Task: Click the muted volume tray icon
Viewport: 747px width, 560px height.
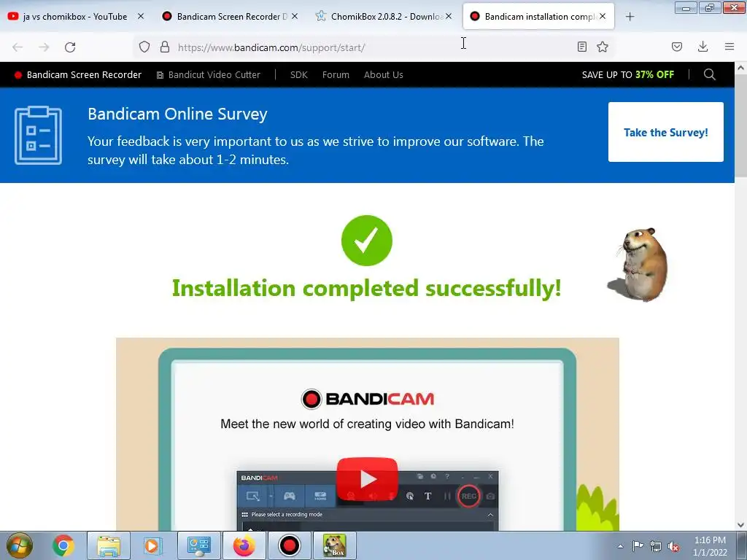Action: coord(673,546)
